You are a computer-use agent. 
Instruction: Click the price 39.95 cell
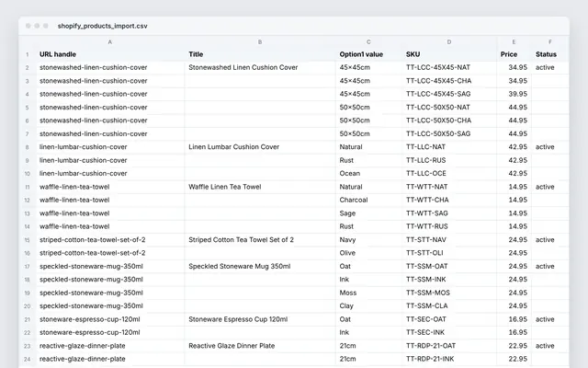[514, 94]
